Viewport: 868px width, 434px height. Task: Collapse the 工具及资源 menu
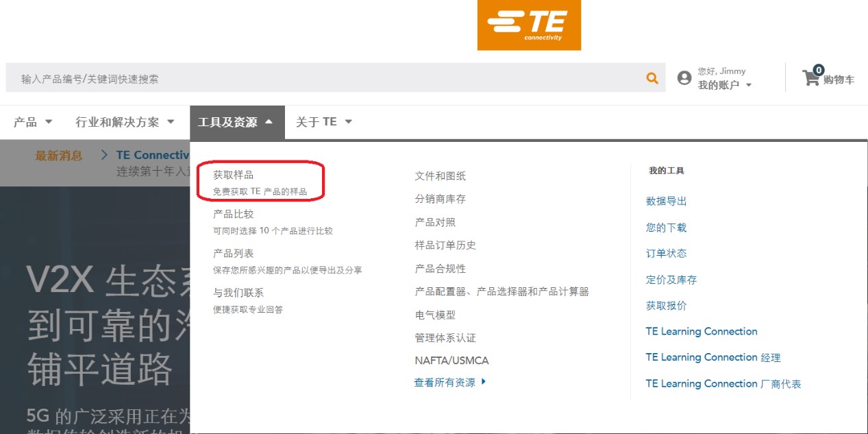(x=237, y=122)
